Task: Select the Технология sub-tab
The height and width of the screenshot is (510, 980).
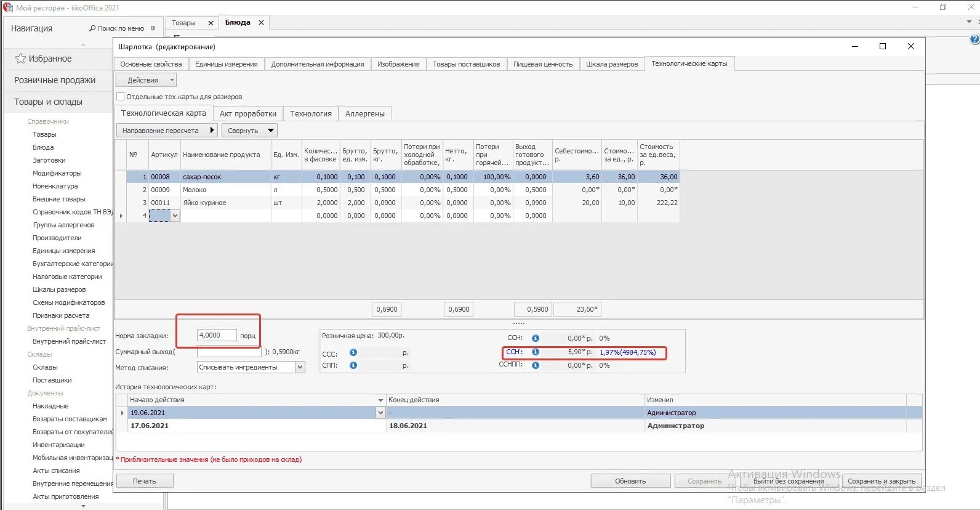Action: pos(311,113)
